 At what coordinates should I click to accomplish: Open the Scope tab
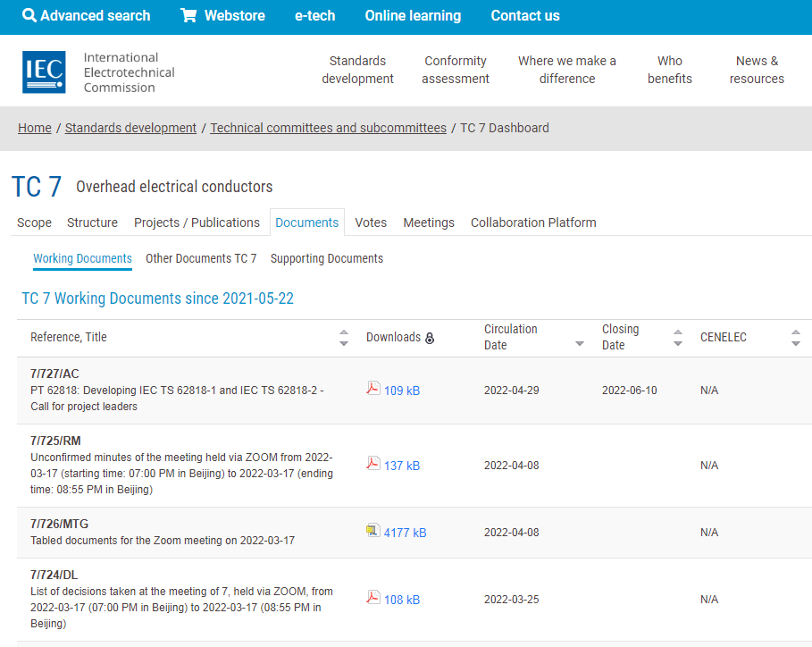tap(34, 223)
